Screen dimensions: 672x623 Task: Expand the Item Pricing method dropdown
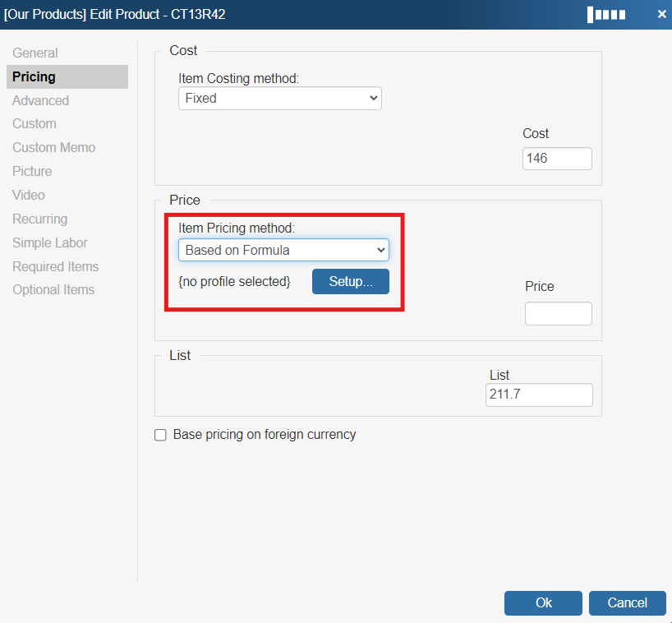283,250
